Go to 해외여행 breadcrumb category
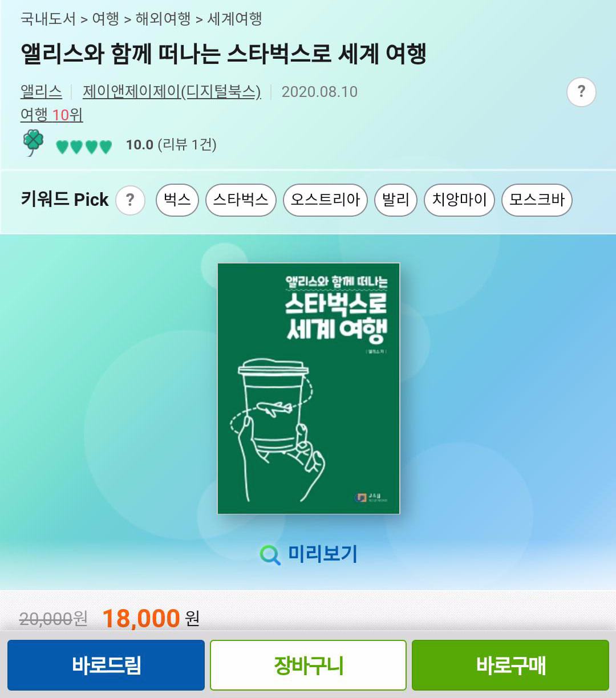The height and width of the screenshot is (698, 616). click(x=163, y=19)
